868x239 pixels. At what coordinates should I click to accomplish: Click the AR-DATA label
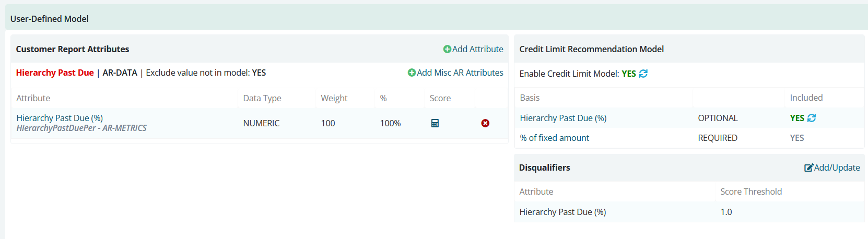coord(120,73)
